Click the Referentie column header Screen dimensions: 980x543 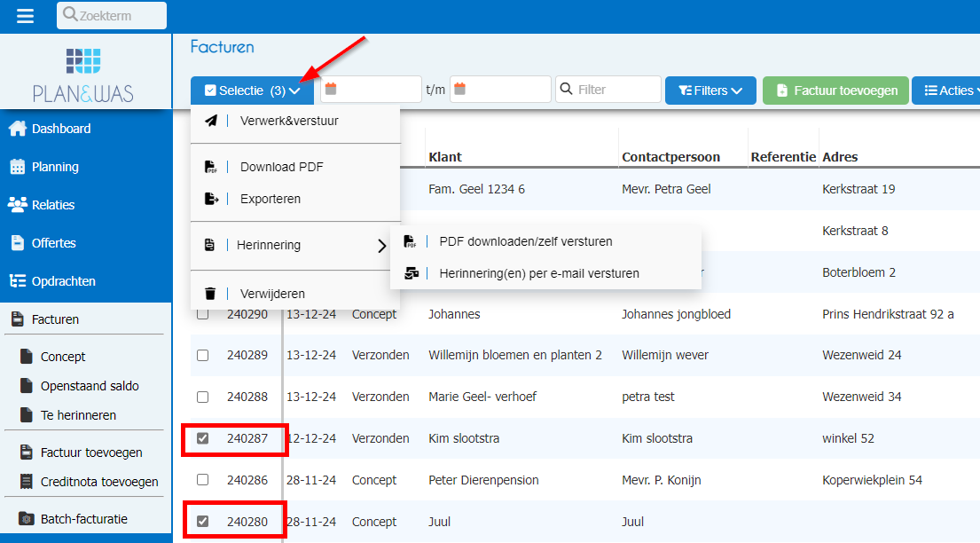click(783, 157)
